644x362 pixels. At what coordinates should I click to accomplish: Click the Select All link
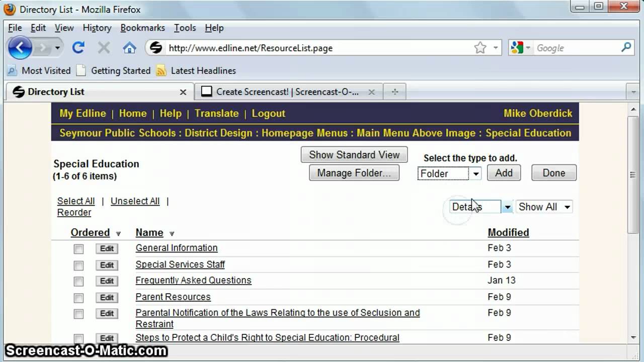76,201
